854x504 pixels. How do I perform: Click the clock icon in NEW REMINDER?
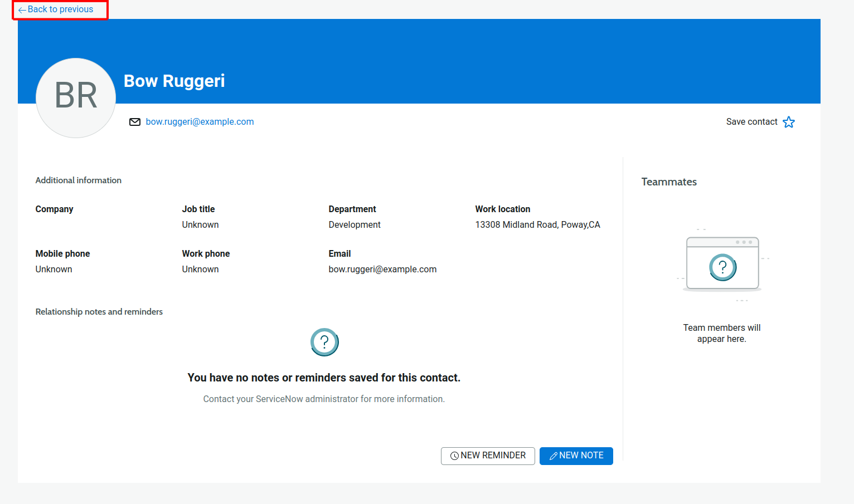[454, 456]
